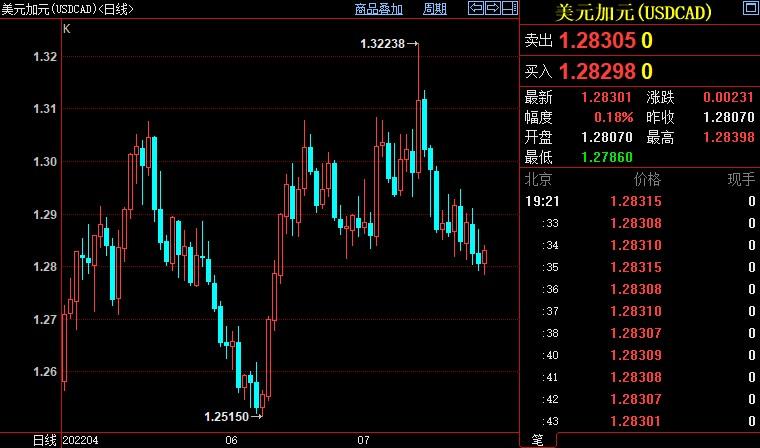Click the 卖出 price 1.28305
760x448 pixels.
tap(597, 41)
